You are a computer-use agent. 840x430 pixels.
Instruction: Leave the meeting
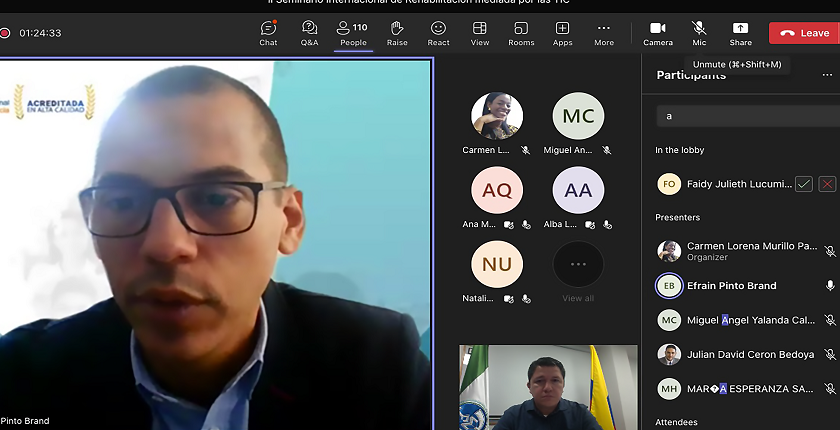pos(804,33)
